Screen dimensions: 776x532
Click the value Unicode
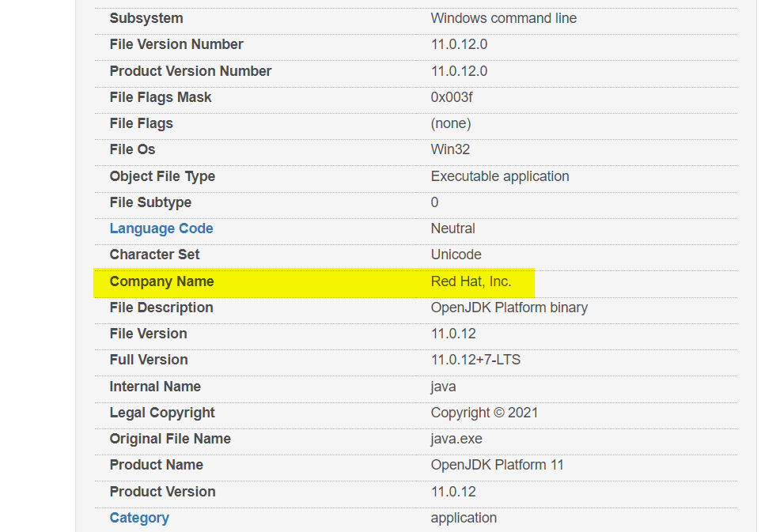[456, 255]
